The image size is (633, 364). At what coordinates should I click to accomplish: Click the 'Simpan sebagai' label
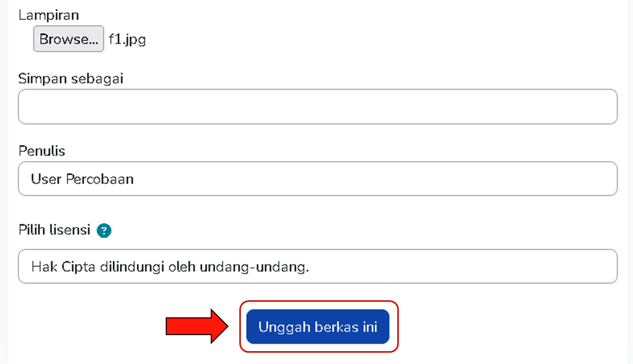pos(71,79)
